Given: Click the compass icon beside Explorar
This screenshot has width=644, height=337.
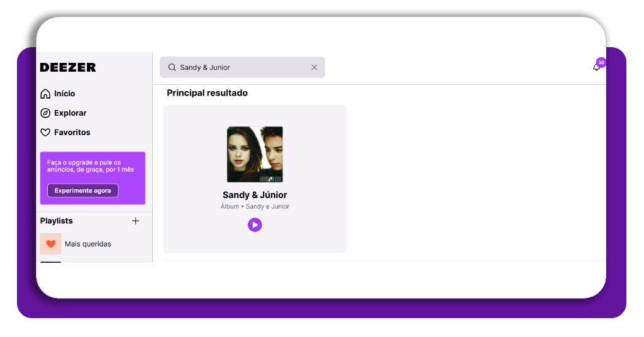Looking at the screenshot, I should 45,113.
